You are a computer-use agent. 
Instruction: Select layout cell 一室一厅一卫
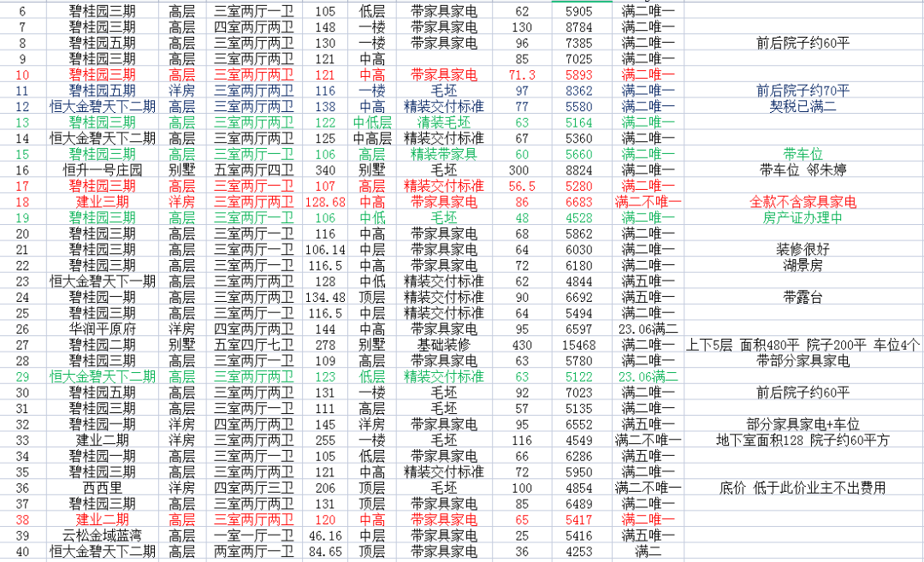pos(254,536)
